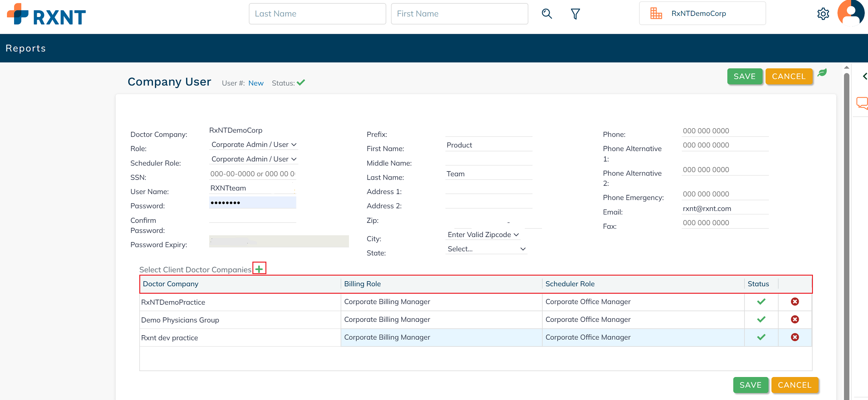Open the State Select dropdown

point(487,249)
